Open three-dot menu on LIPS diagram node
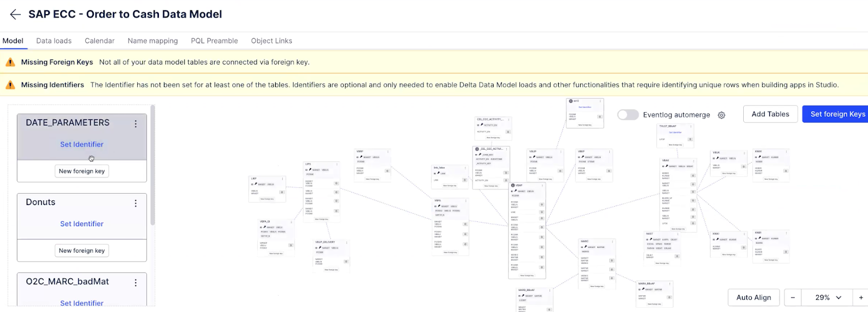This screenshot has height=312, width=868. (x=337, y=164)
